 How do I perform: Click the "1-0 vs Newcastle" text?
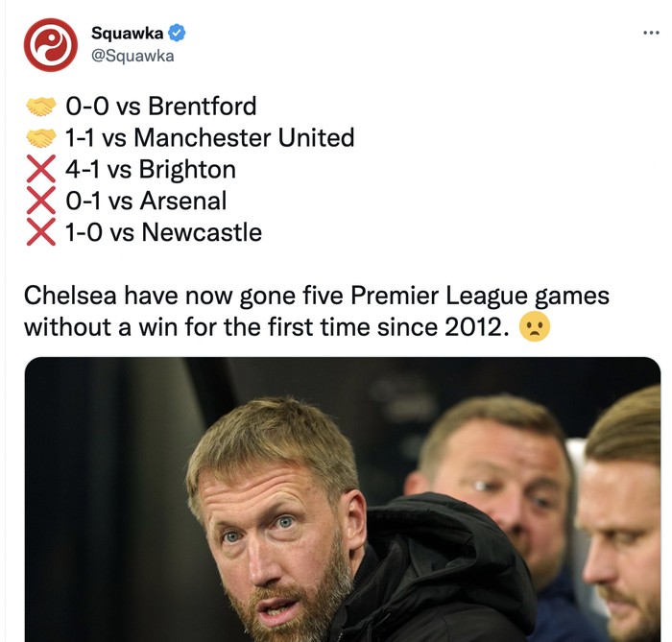click(162, 232)
